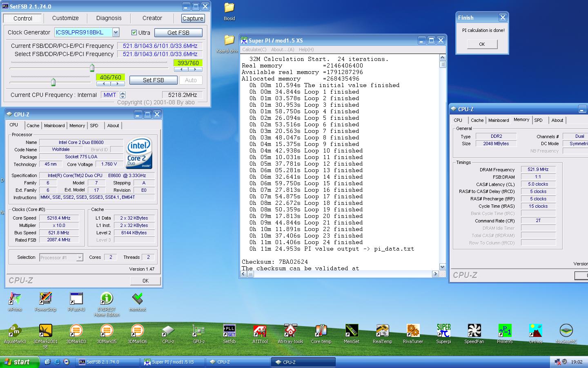This screenshot has height=368, width=588.
Task: Click the Get FSB button
Action: (x=178, y=33)
